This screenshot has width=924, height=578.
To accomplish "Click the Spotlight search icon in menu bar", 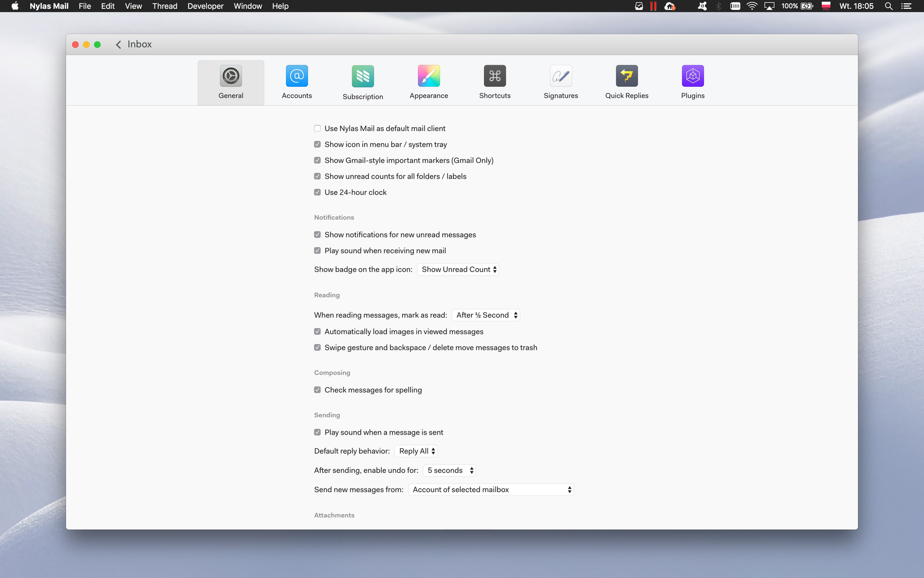I will click(x=888, y=6).
